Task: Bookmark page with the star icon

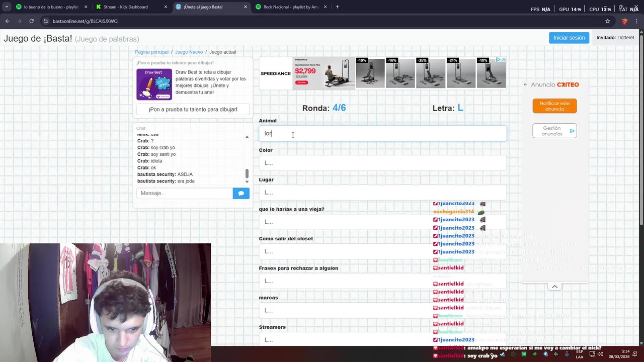Action: click(608, 21)
